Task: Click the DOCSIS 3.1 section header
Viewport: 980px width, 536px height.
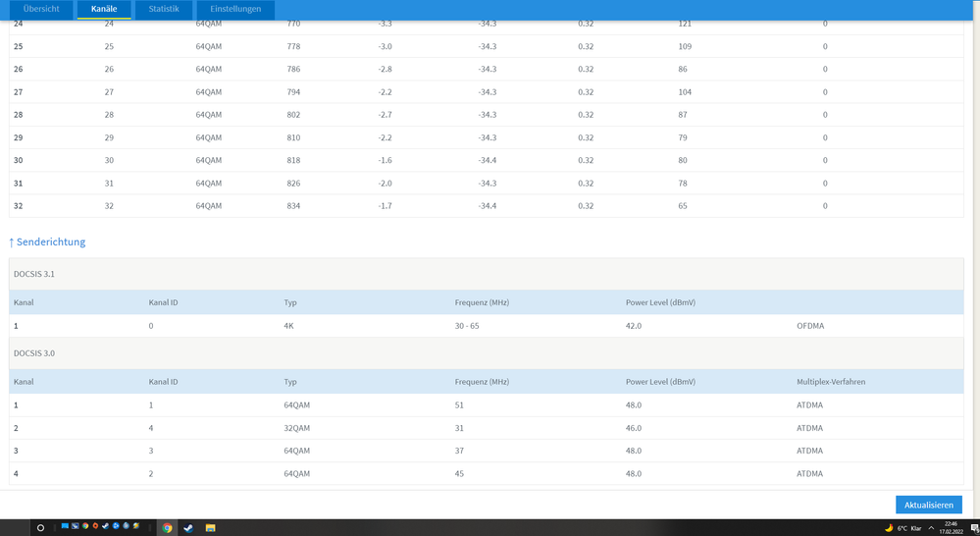Action: [x=487, y=274]
